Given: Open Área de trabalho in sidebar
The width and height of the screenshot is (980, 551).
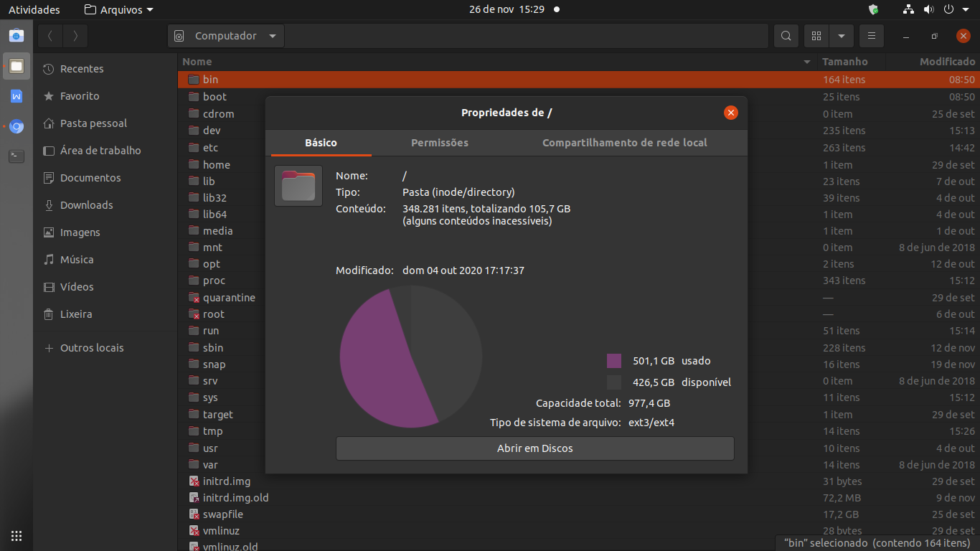Looking at the screenshot, I should [x=105, y=151].
